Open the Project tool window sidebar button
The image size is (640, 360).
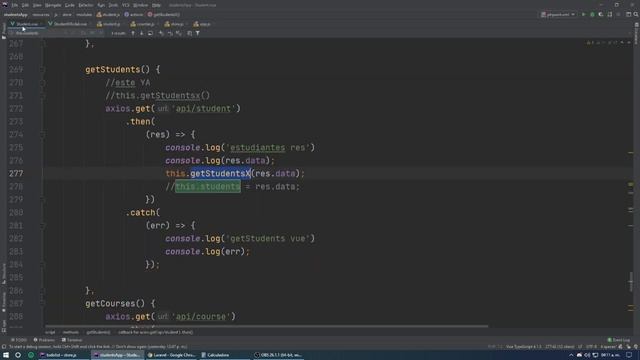click(x=4, y=31)
